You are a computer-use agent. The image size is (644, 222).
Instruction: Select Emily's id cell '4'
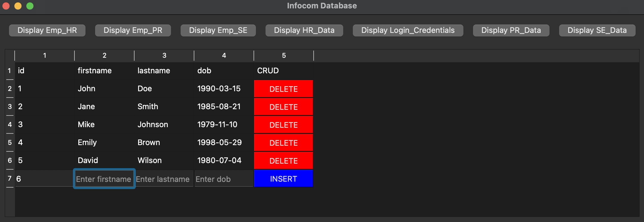click(45, 143)
